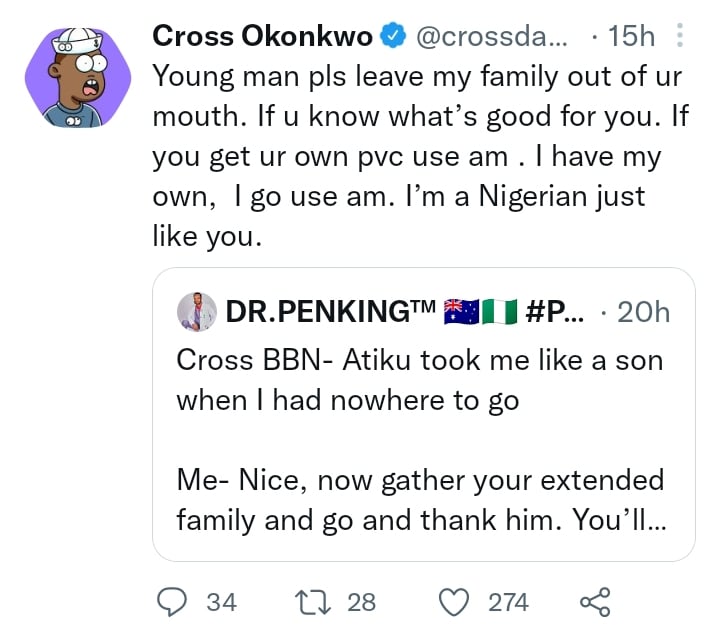Click the 34 replies count

tap(220, 601)
